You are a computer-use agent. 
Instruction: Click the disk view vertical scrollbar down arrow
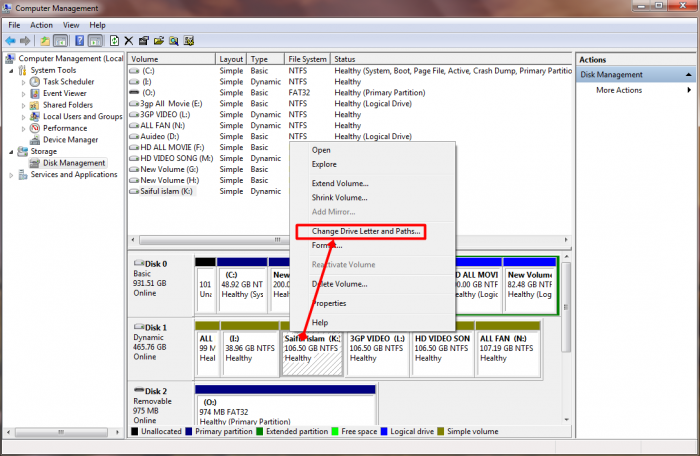tap(567, 420)
